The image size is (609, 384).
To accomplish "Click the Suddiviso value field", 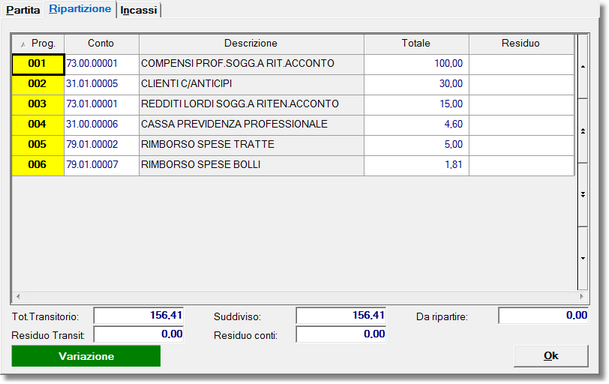I will pyautogui.click(x=341, y=315).
